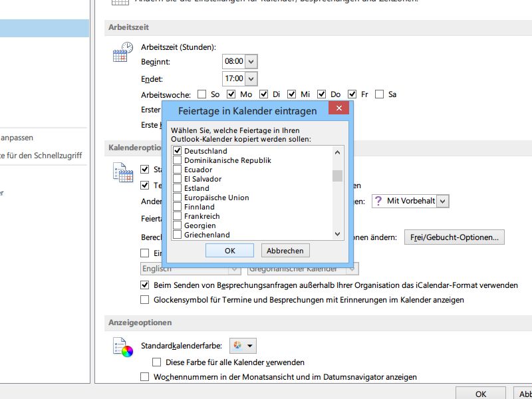Click the Beginnt 08:00 time field
The image size is (532, 399).
(234, 61)
